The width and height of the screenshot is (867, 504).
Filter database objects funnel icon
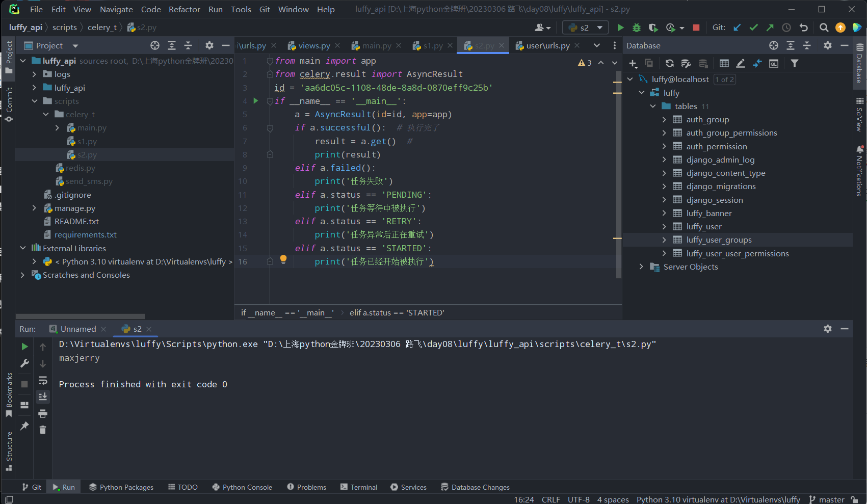(794, 63)
